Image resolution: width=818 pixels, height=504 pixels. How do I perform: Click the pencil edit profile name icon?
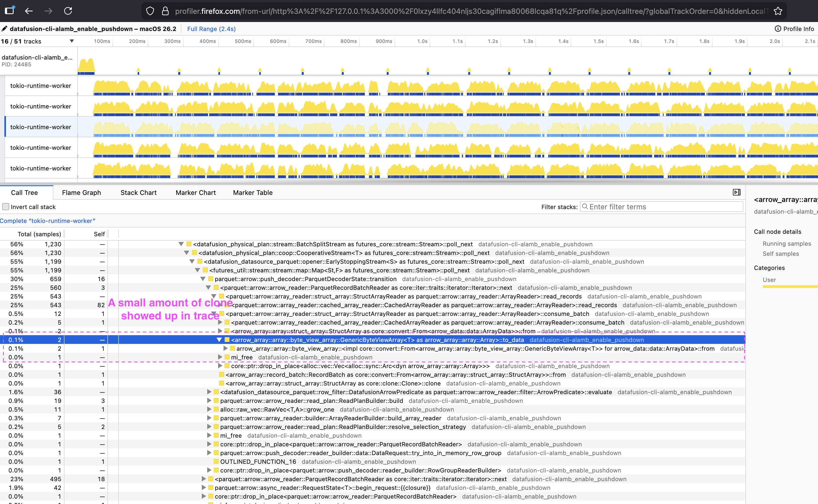[4, 29]
